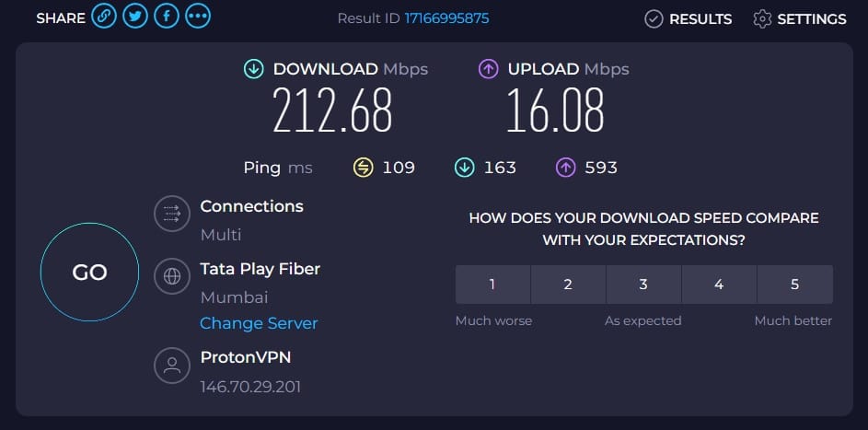Select rating 2 on the scale
The width and height of the screenshot is (868, 430).
point(568,285)
